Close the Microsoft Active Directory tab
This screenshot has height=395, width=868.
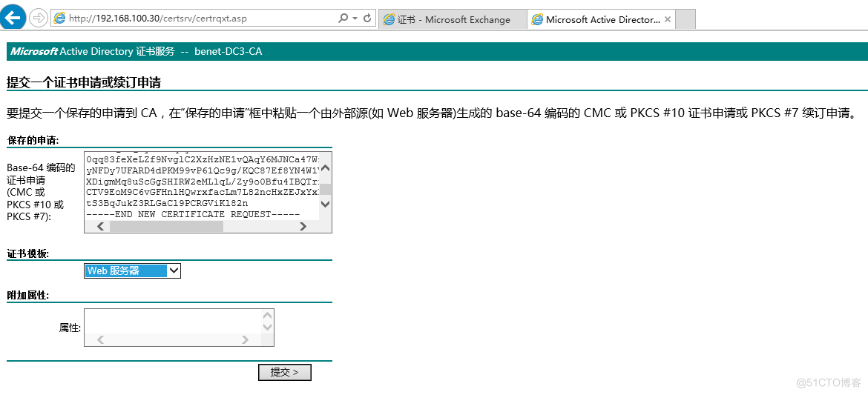click(668, 19)
